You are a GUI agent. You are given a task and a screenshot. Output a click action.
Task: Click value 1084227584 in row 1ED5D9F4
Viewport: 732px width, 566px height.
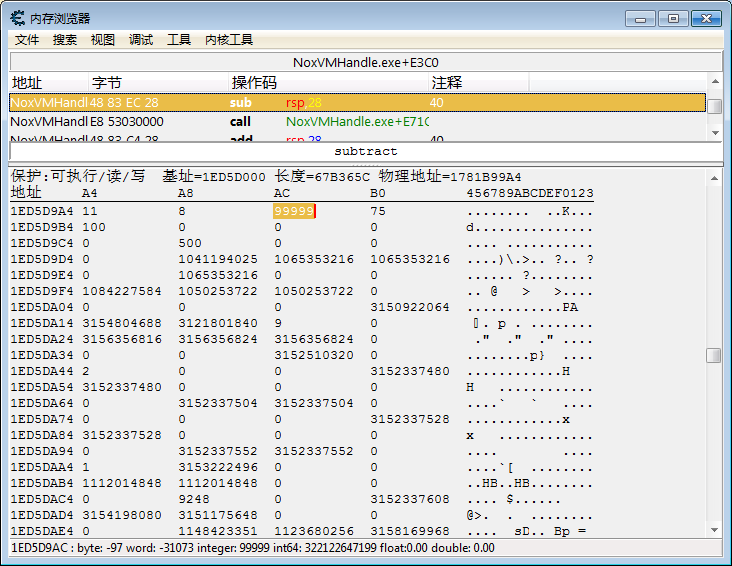point(122,291)
